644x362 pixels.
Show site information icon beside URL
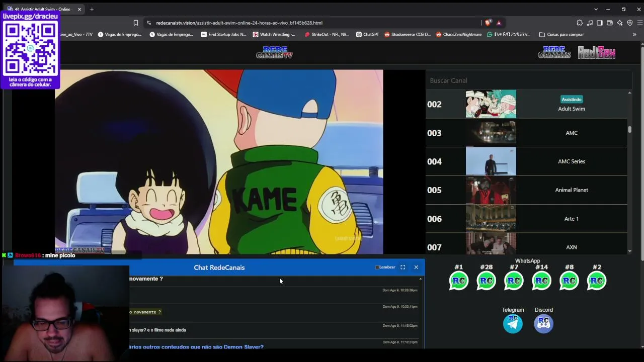click(148, 23)
